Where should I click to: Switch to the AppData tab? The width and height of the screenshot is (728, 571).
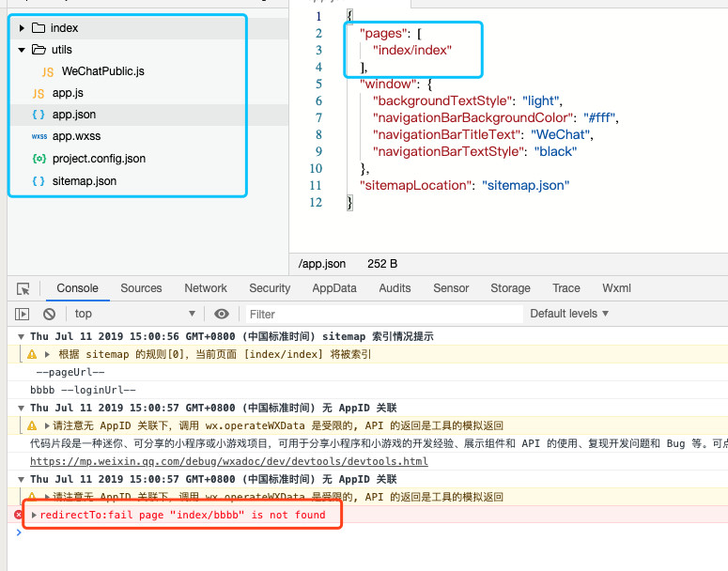[x=334, y=288]
